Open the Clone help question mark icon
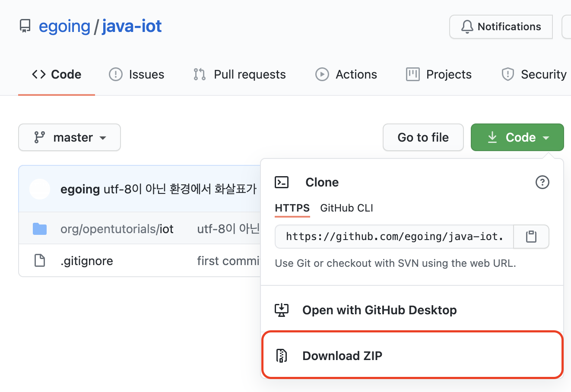This screenshot has height=392, width=571. 542,182
